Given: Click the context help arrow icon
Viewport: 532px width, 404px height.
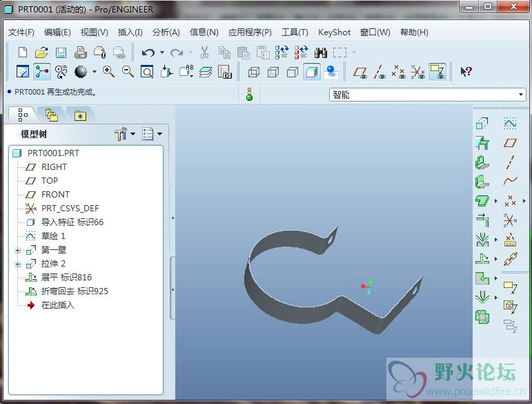Looking at the screenshot, I should [x=466, y=71].
